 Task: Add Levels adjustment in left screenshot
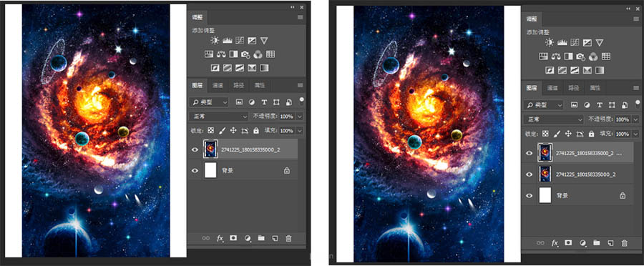[227, 40]
